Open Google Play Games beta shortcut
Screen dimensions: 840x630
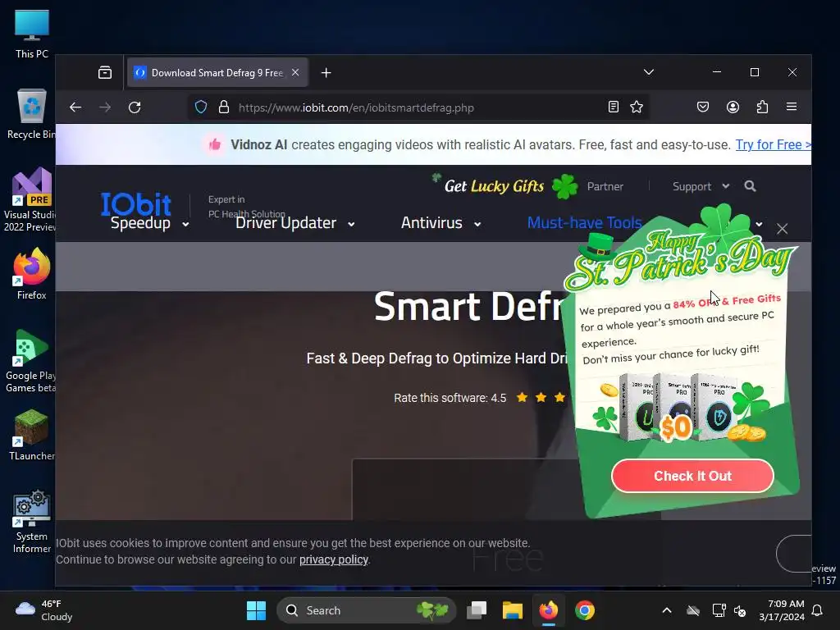[x=30, y=361]
